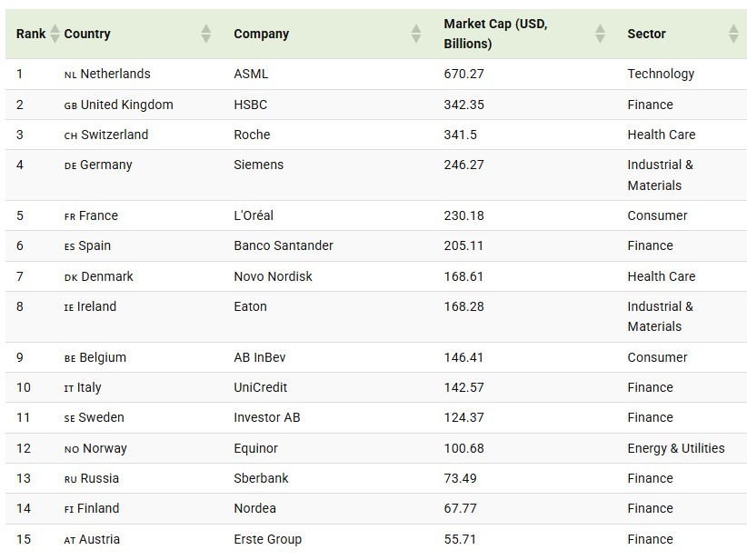Sort table by the Rank sort arrows
The image size is (747, 560).
(55, 34)
